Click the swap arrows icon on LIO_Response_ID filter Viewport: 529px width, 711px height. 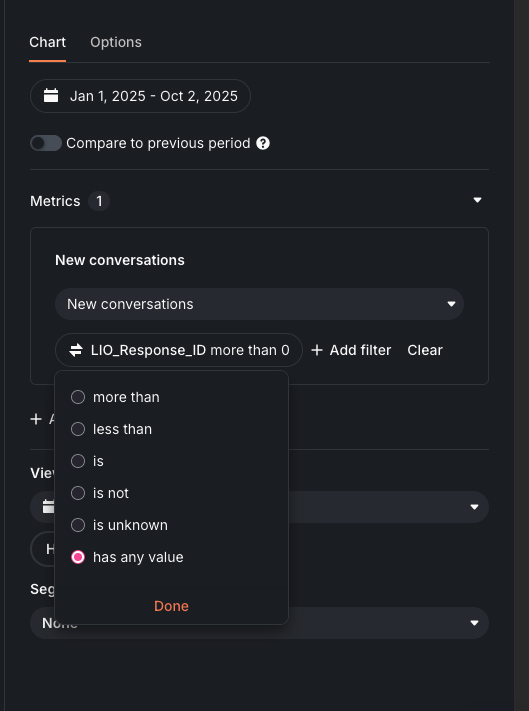click(x=76, y=350)
